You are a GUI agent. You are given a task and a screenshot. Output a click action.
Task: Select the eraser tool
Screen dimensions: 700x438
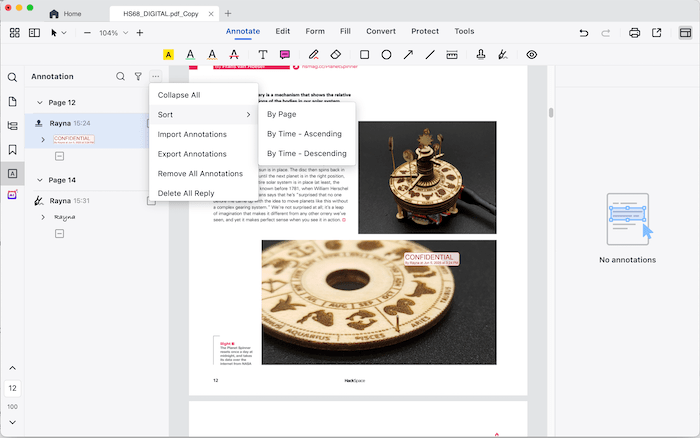[336, 54]
